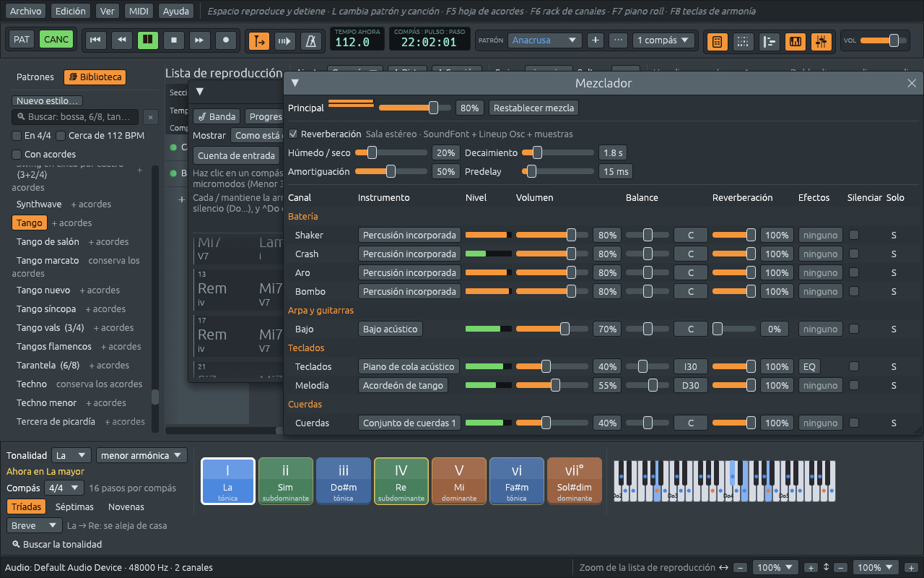The image size is (924, 578).
Task: Zoom out playlist horizontally minus button
Action: [740, 568]
